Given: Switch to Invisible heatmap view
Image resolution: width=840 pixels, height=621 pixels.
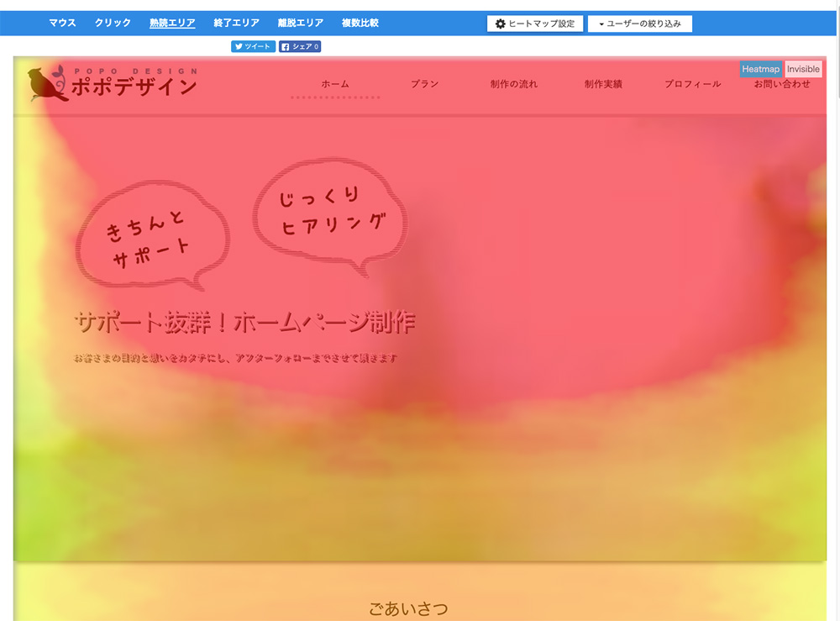Looking at the screenshot, I should pyautogui.click(x=802, y=69).
